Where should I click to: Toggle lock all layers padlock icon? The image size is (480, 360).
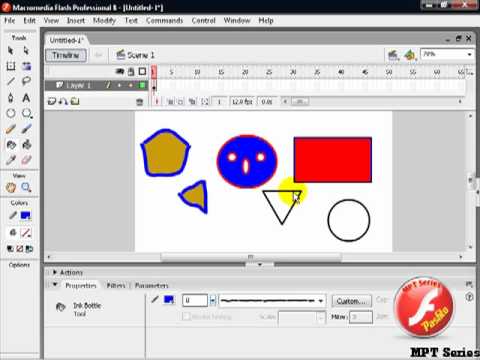click(x=131, y=72)
